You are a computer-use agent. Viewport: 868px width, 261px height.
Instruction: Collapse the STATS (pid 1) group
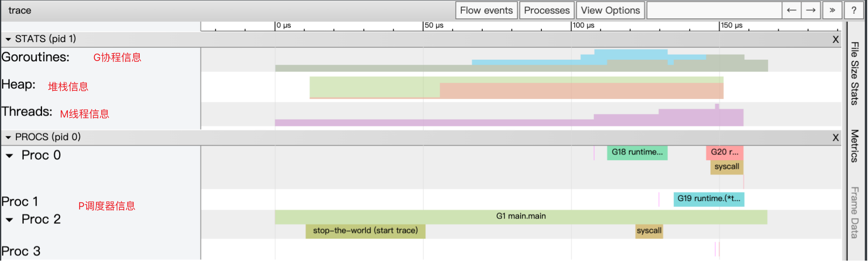[x=8, y=40]
